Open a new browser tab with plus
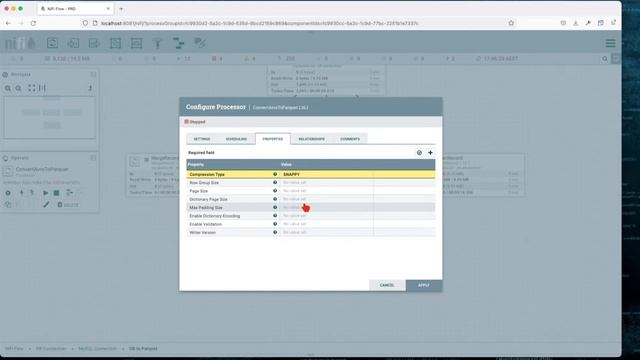 pyautogui.click(x=121, y=9)
